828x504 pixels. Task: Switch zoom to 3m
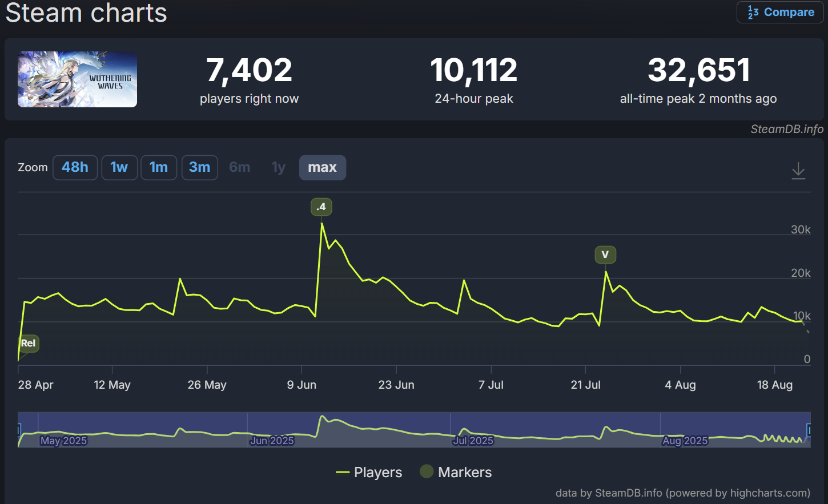[200, 167]
